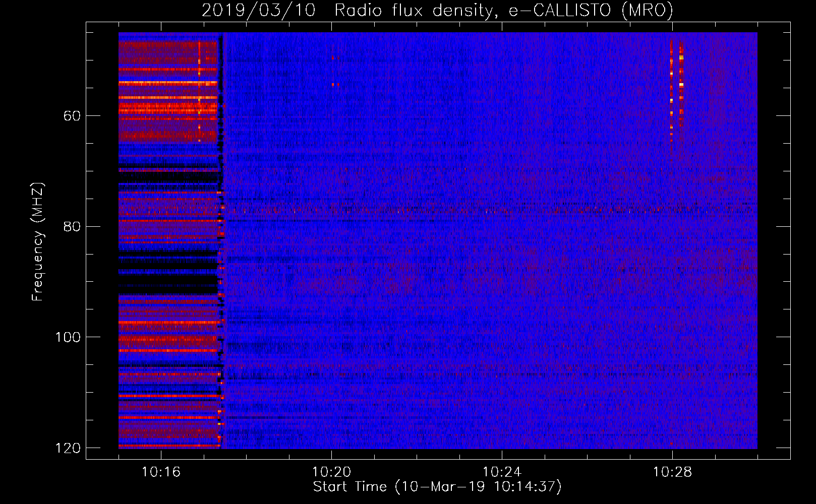The width and height of the screenshot is (816, 504).
Task: Click the "Start Time (10-Mar-19 10:14:37)" axis label
Action: [437, 487]
